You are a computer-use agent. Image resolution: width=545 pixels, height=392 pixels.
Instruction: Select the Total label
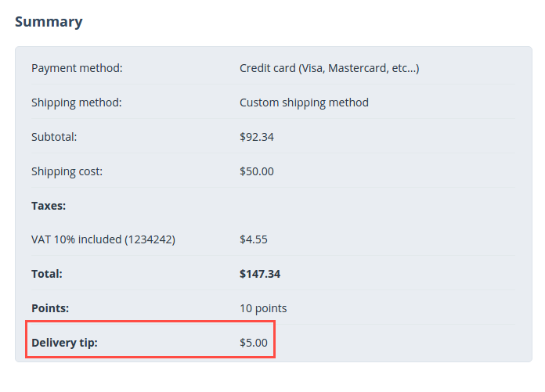coord(46,274)
